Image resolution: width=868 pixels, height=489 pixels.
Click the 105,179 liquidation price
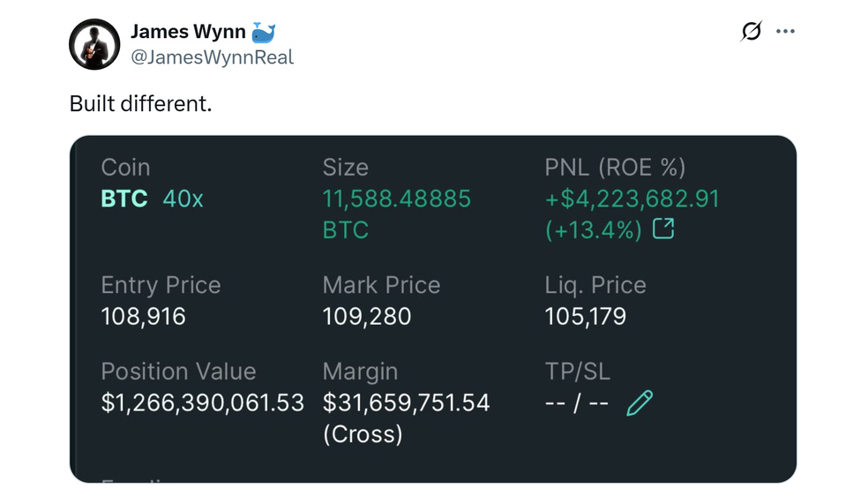tap(585, 316)
